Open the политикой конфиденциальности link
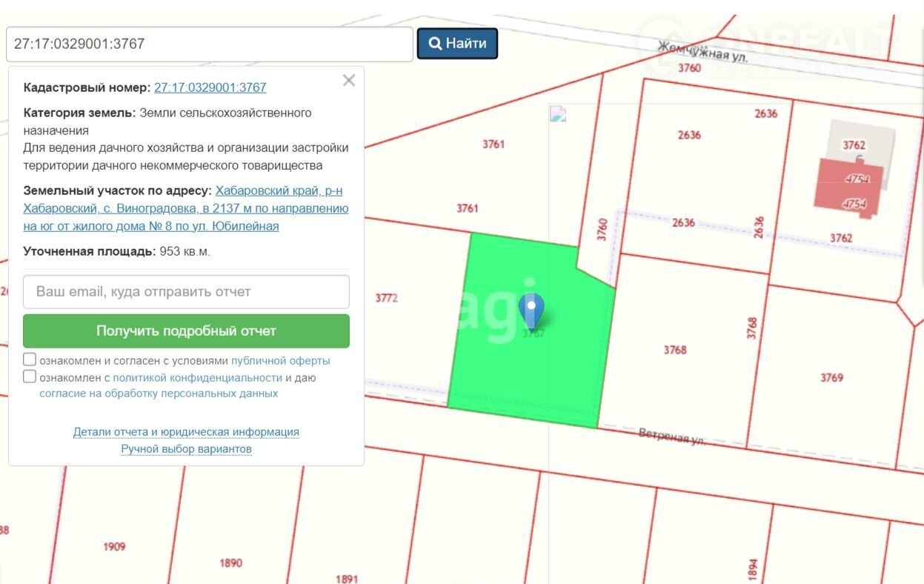Screen dimensions: 924x584 coord(197,377)
